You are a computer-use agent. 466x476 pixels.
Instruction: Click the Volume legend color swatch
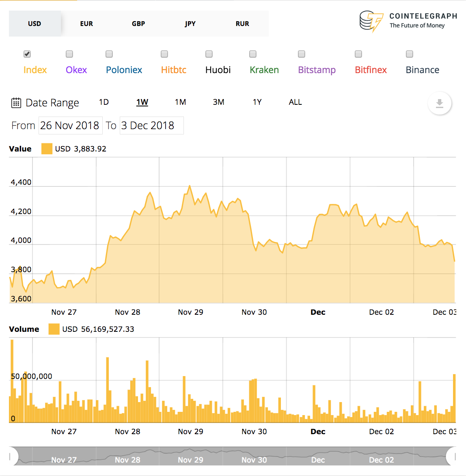point(54,329)
